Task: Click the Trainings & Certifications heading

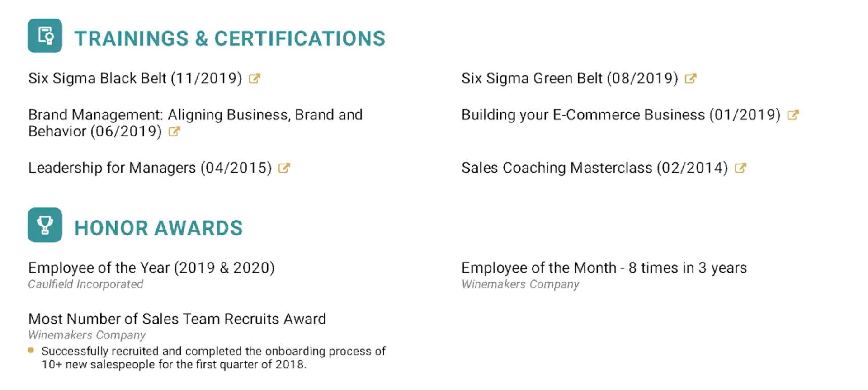Action: [x=230, y=39]
